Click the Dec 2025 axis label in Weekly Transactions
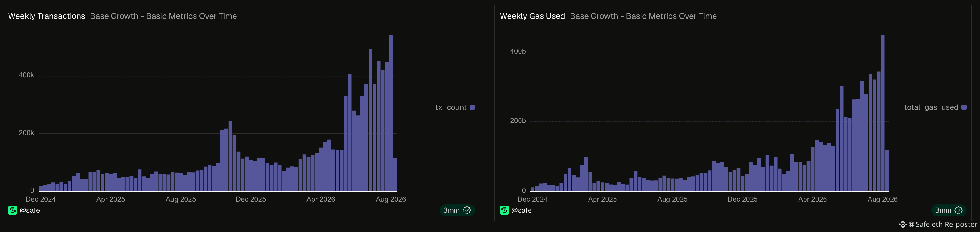The height and width of the screenshot is (232, 980). (x=251, y=199)
